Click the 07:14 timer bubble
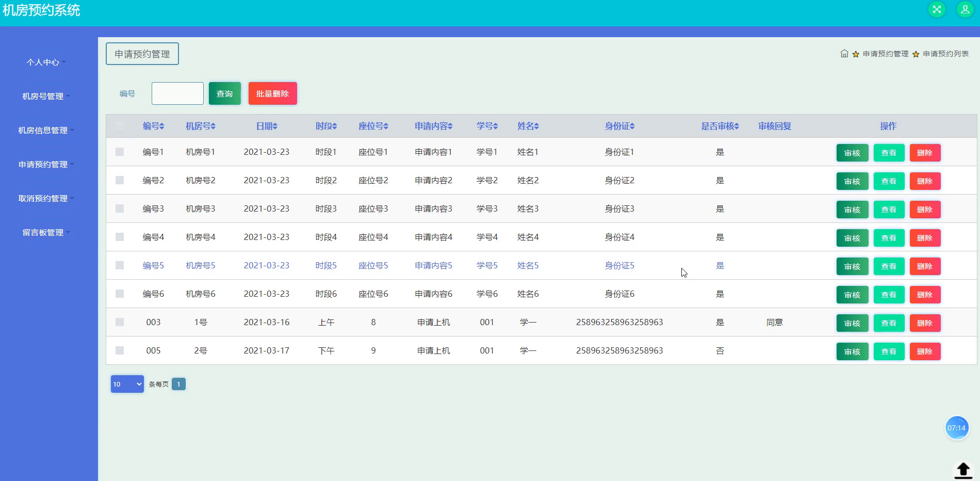Screen dimensions: 980x481 [957, 428]
